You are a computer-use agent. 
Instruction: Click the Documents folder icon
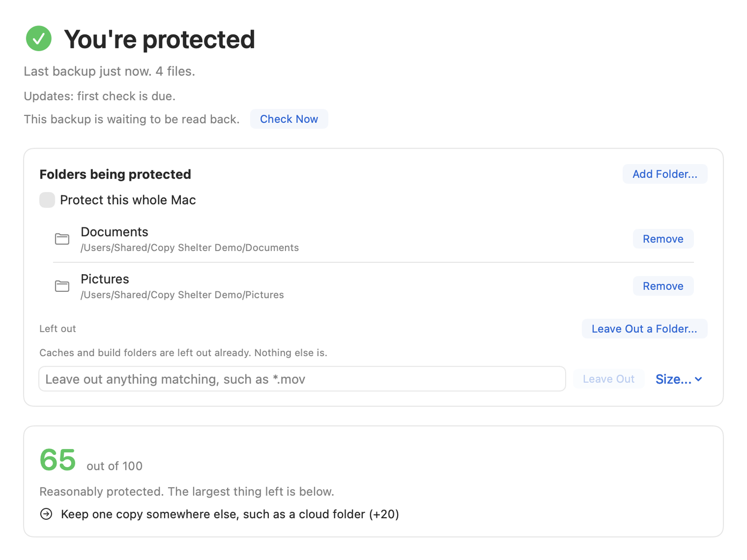[x=62, y=239]
